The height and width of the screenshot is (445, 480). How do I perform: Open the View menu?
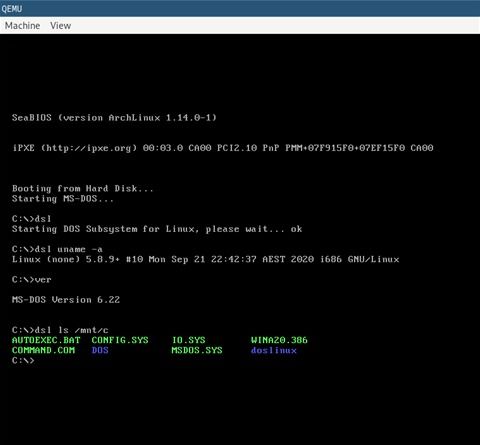coord(60,26)
